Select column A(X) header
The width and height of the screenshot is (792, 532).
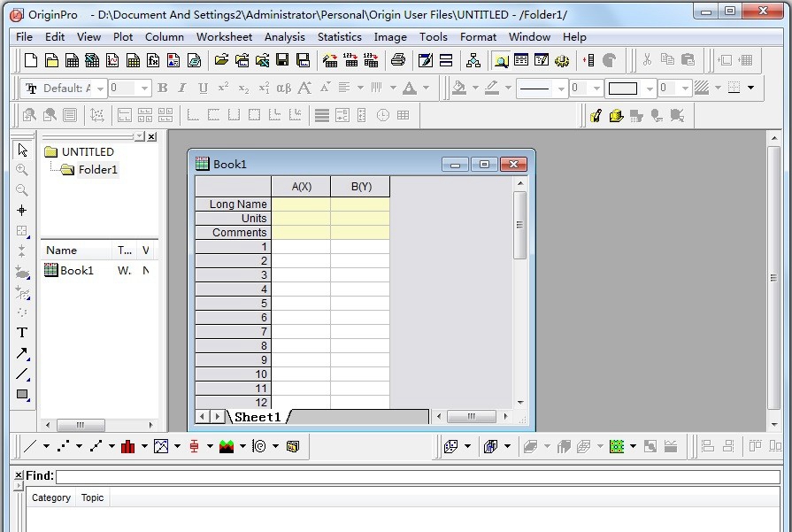[301, 187]
